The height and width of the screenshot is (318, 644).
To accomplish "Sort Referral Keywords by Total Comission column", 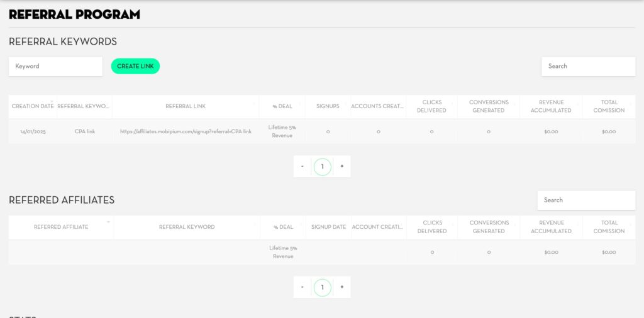I will [x=609, y=106].
